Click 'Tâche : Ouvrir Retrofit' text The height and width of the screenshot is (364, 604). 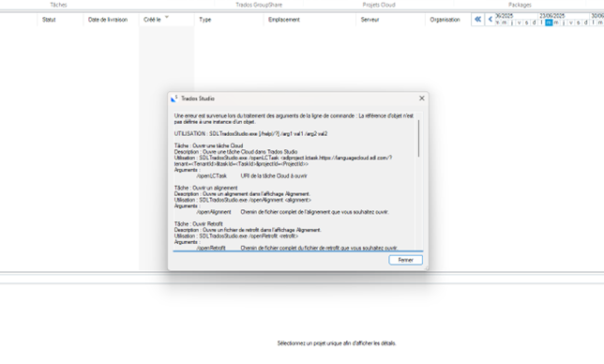pos(199,224)
